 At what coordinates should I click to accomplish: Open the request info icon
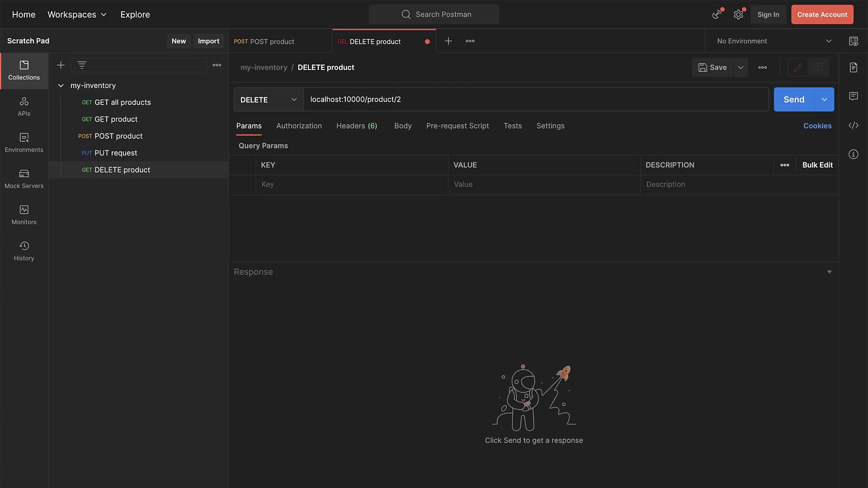coord(853,155)
